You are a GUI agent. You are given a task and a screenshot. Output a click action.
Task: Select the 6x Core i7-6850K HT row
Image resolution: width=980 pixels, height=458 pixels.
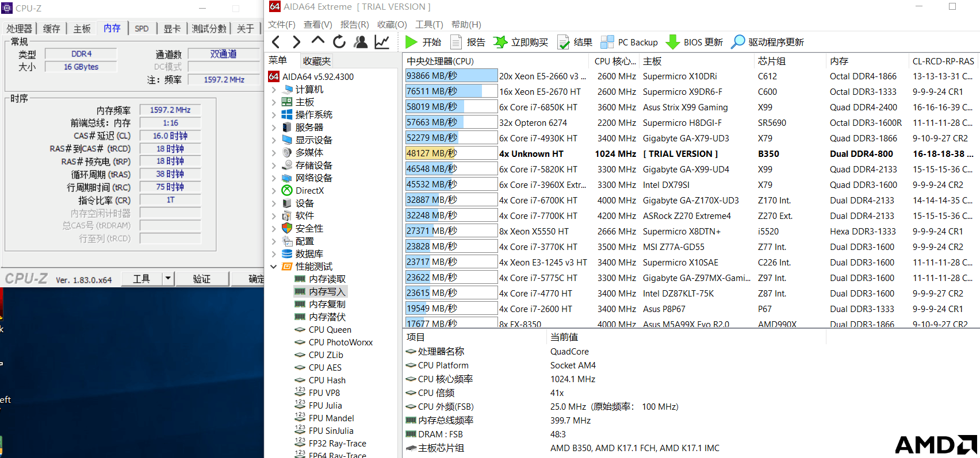tap(690, 107)
